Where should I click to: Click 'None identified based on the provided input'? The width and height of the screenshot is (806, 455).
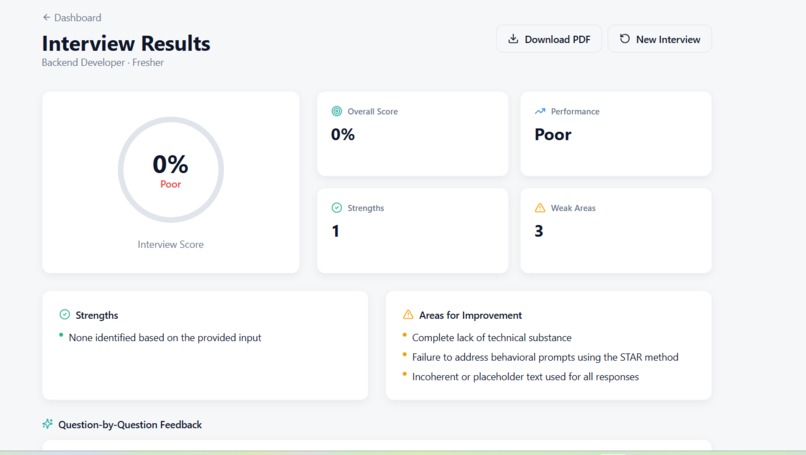click(x=165, y=338)
